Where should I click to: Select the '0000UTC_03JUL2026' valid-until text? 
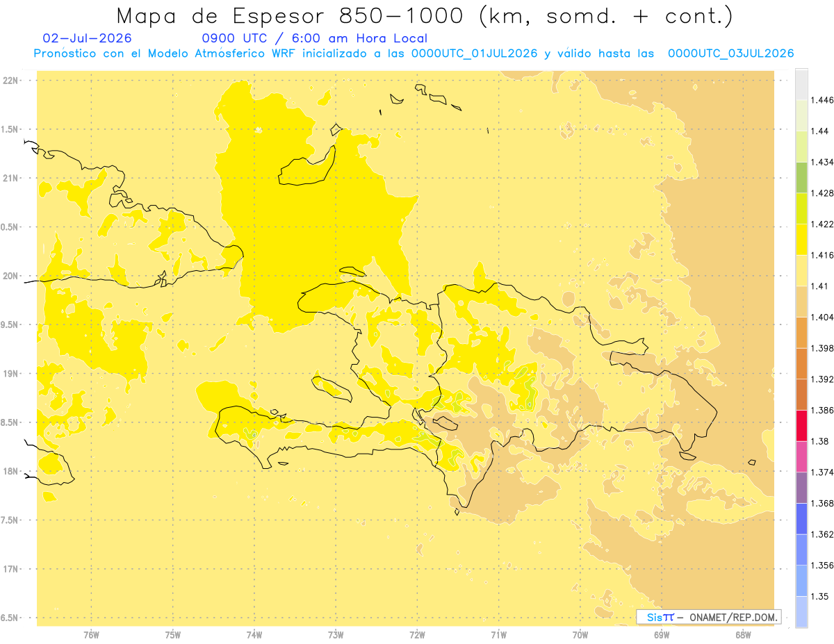(x=730, y=53)
